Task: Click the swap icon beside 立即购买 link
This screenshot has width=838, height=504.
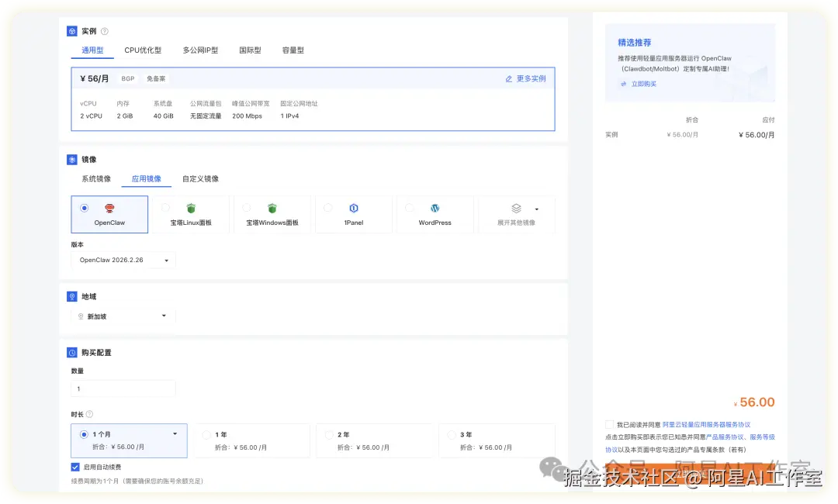Action: pyautogui.click(x=623, y=85)
